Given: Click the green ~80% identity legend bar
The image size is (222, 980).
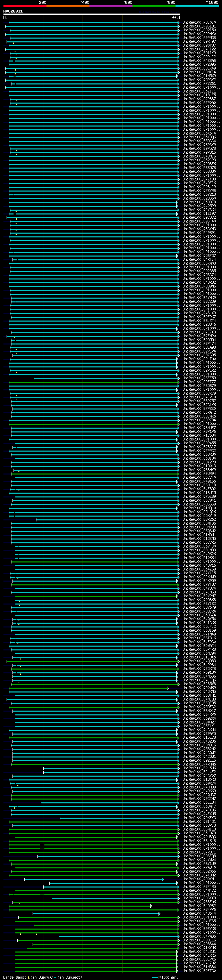Looking at the screenshot, I should [x=154, y=7].
